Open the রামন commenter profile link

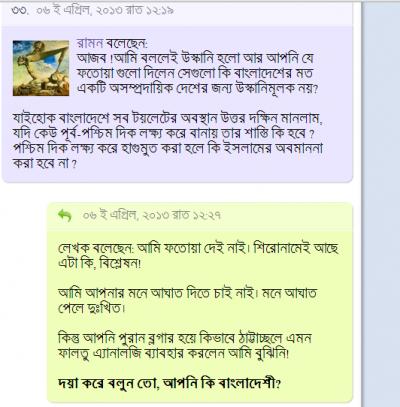(90, 43)
